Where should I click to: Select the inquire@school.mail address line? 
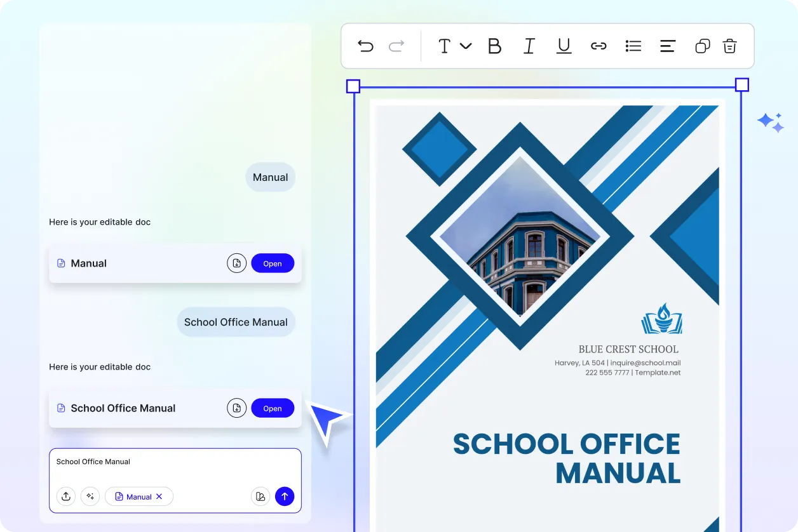click(x=618, y=363)
